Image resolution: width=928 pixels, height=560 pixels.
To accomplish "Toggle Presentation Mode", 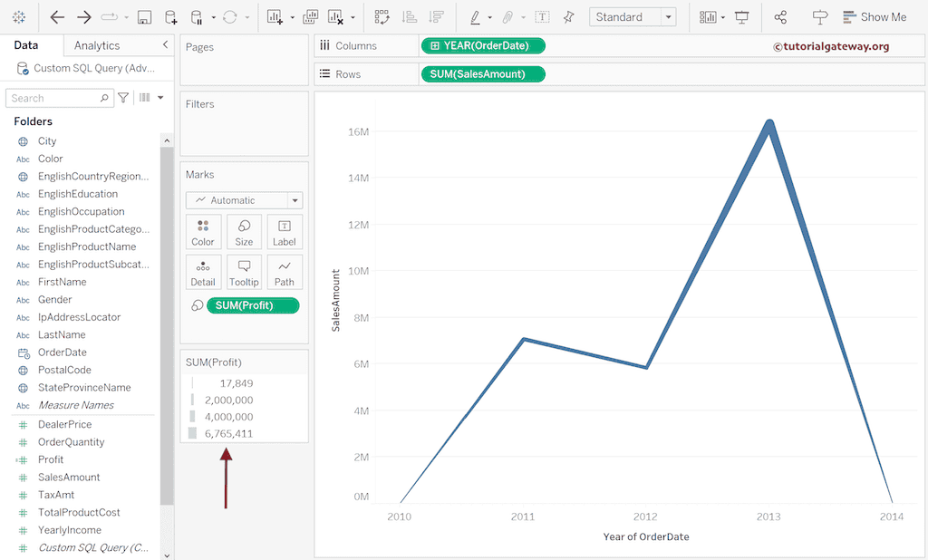I will tap(741, 17).
